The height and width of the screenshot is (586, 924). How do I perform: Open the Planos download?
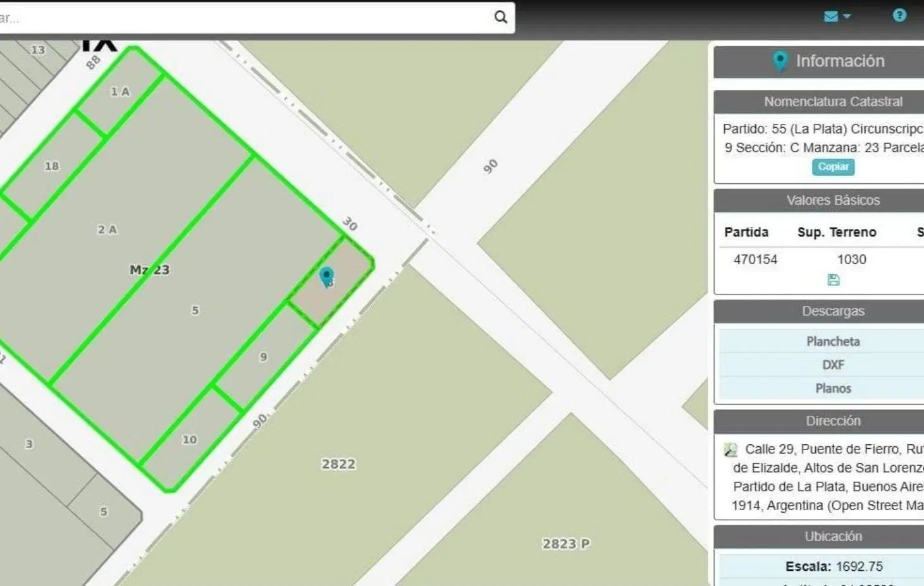(833, 388)
